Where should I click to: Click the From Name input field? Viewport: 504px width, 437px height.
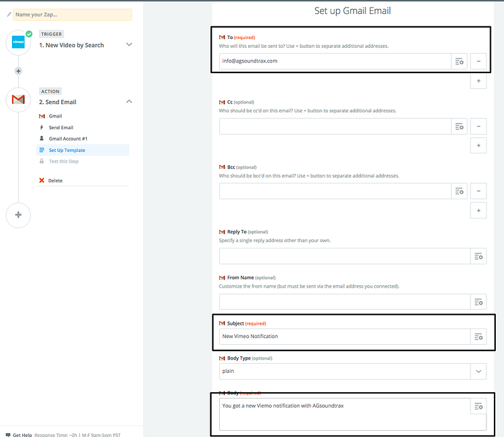pos(345,302)
